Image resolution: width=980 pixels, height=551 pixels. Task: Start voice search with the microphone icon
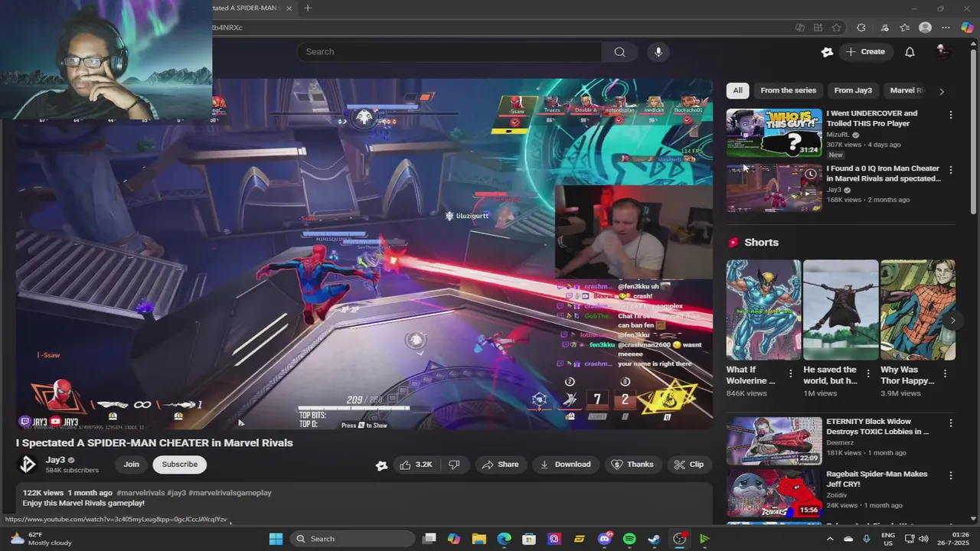[x=658, y=52]
